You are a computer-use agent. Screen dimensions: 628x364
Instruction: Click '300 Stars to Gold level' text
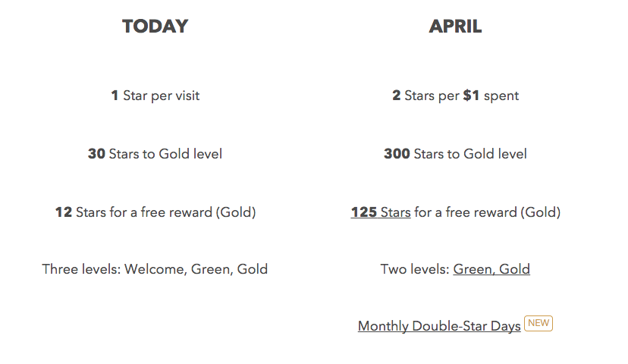point(455,154)
